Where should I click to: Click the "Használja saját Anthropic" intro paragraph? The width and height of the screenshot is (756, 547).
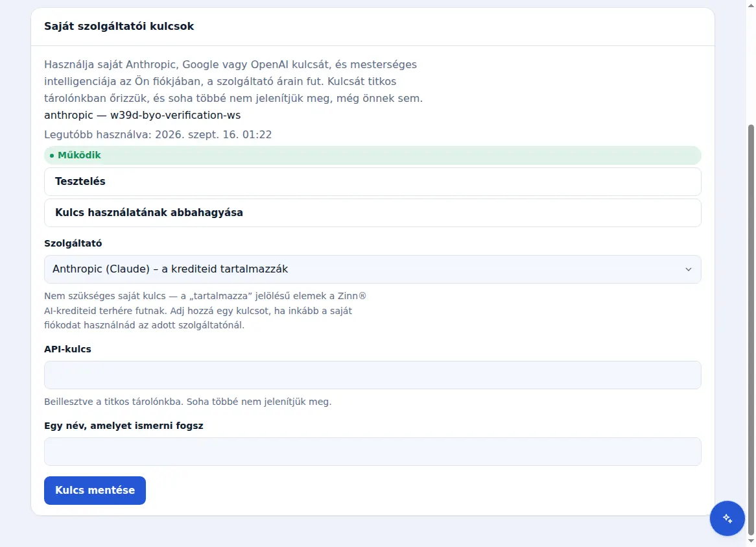point(233,82)
